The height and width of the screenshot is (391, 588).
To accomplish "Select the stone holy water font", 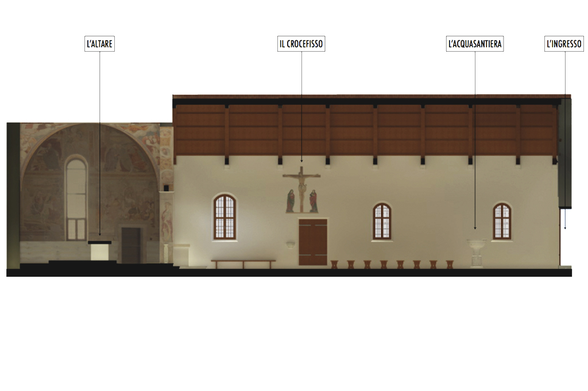I will (477, 253).
